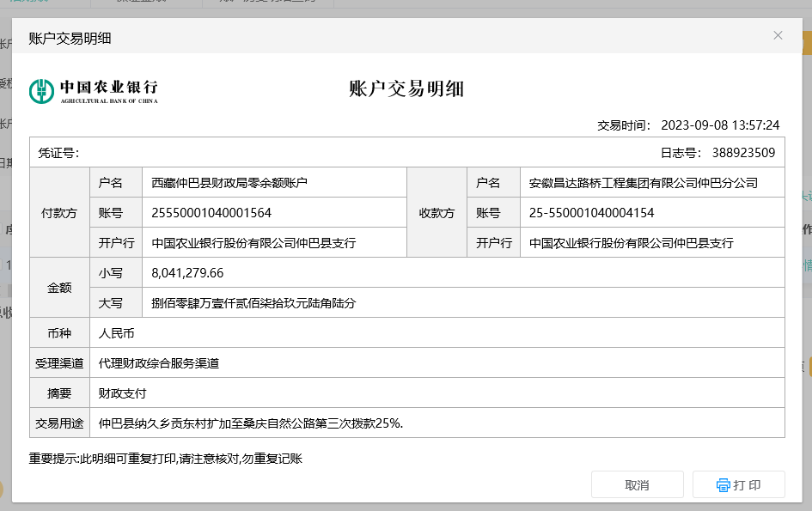
Task: Click the payer name 西藏仲巴县财政局零余额账户
Action: pyautogui.click(x=229, y=183)
